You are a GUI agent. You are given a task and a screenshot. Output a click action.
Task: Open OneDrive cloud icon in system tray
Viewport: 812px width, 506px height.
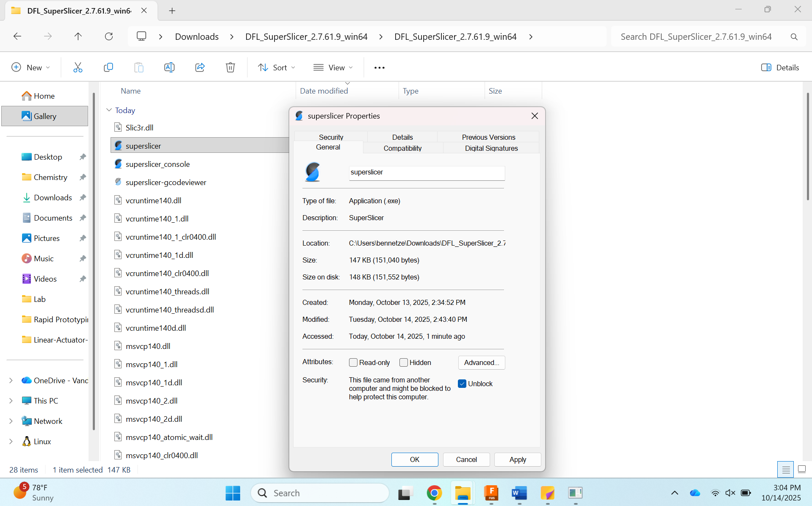pyautogui.click(x=695, y=493)
